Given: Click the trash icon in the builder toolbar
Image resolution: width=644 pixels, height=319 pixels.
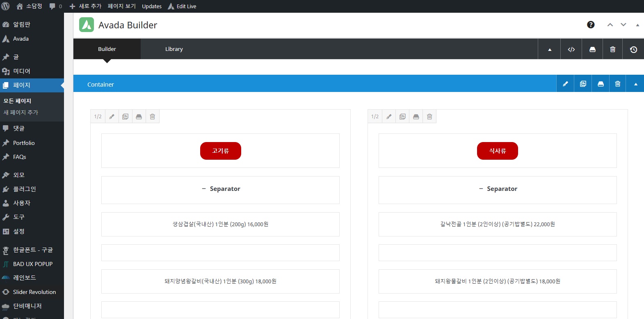Looking at the screenshot, I should click(613, 49).
